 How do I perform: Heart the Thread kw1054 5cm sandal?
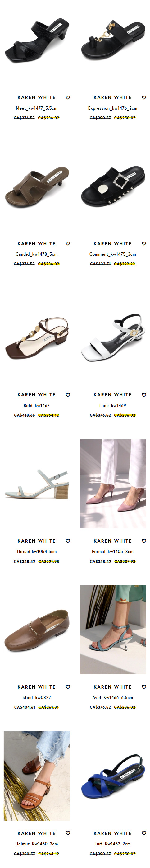(68, 541)
